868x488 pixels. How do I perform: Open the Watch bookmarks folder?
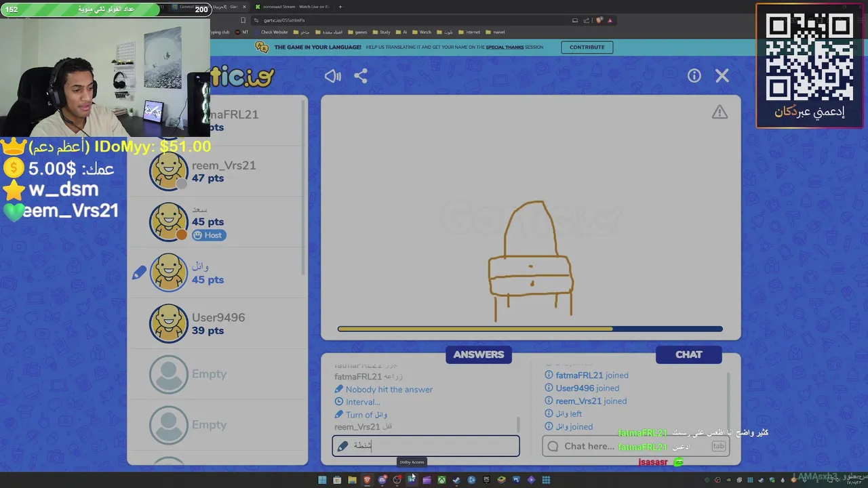click(422, 32)
